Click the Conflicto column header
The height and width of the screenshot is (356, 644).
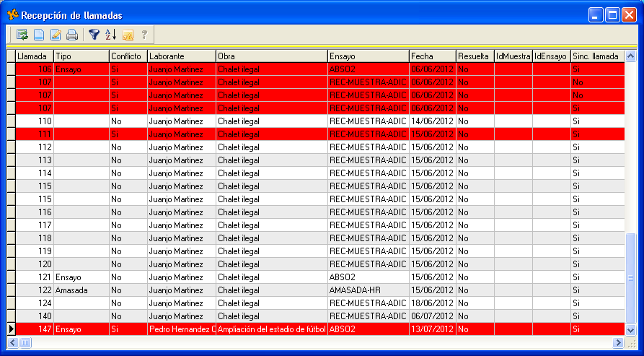point(128,56)
